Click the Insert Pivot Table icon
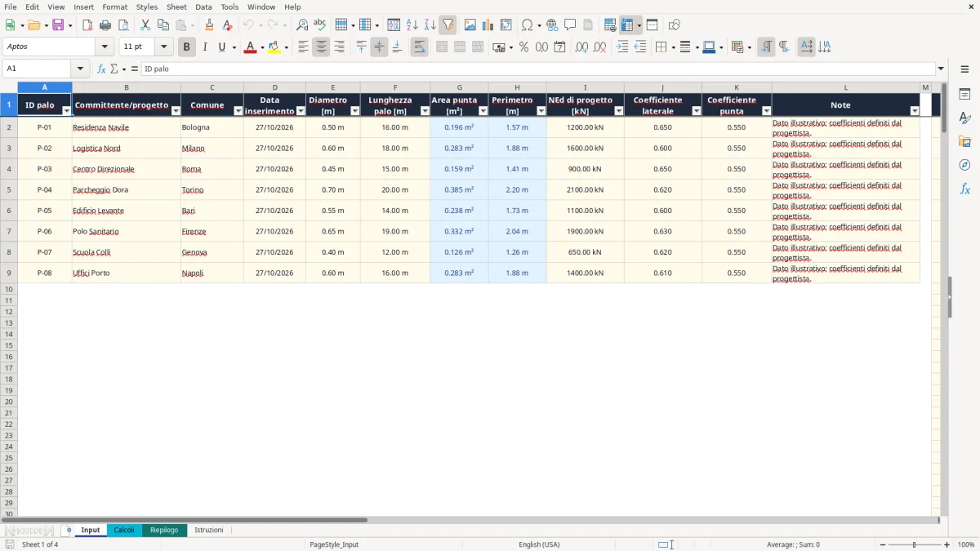This screenshot has height=551, width=980. [x=506, y=25]
